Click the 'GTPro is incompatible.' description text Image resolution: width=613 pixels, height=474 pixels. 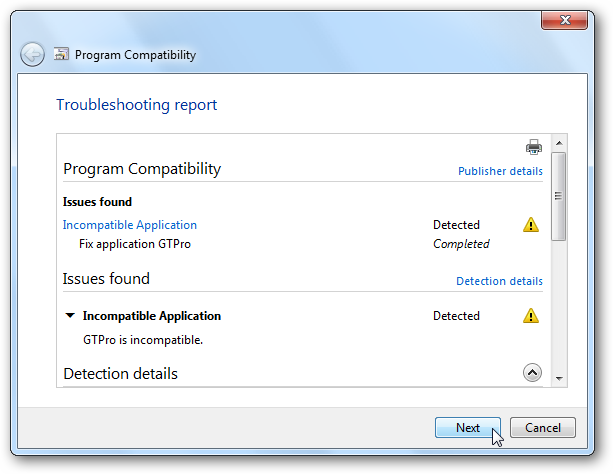[x=143, y=340]
